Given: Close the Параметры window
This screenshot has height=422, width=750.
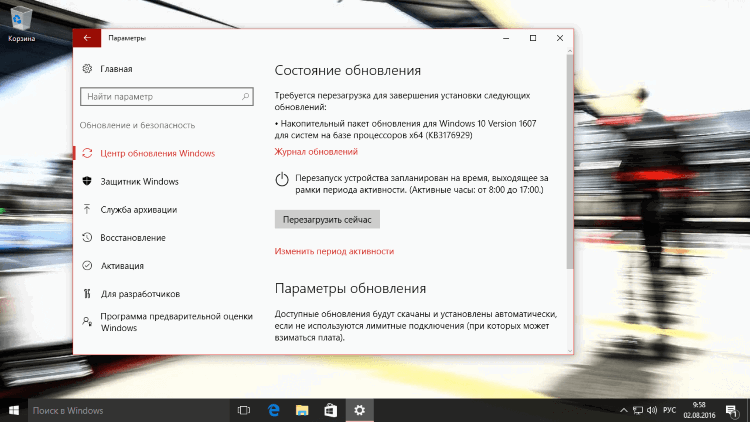Looking at the screenshot, I should pos(560,38).
